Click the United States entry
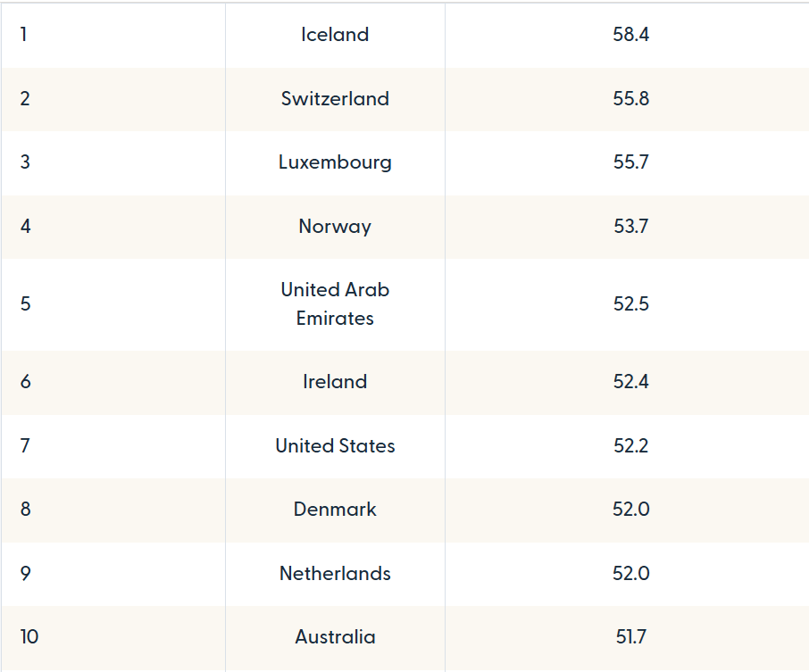809x672 pixels. coord(335,445)
